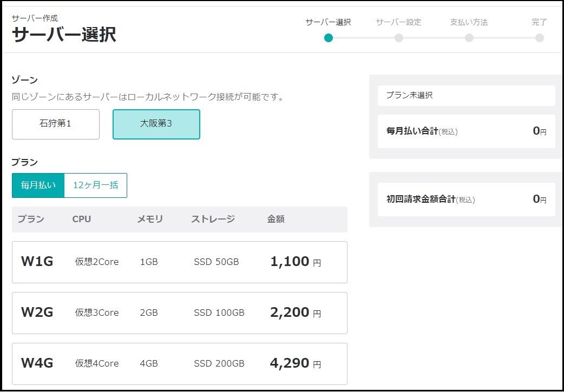Click the 支払い方法 step label
564x392 pixels.
[x=469, y=22]
